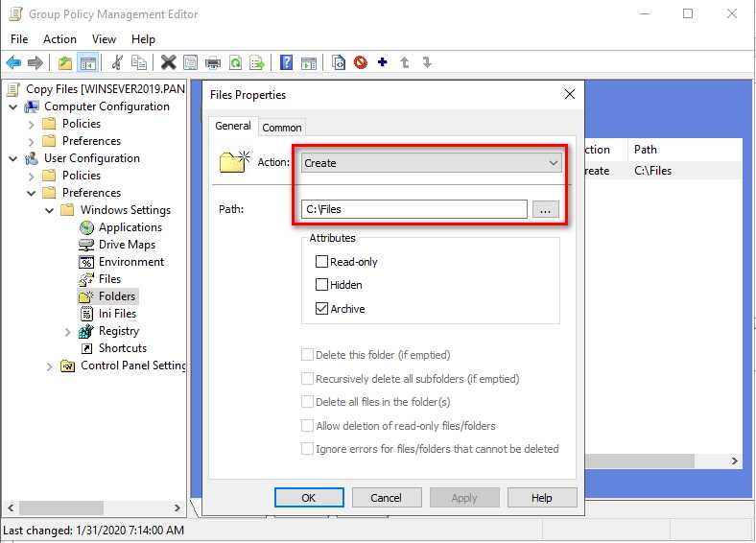
Task: Collapse Windows Settings node
Action: point(49,210)
